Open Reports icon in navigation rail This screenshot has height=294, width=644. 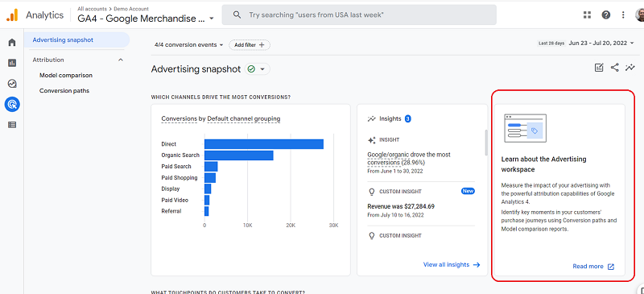click(x=12, y=63)
